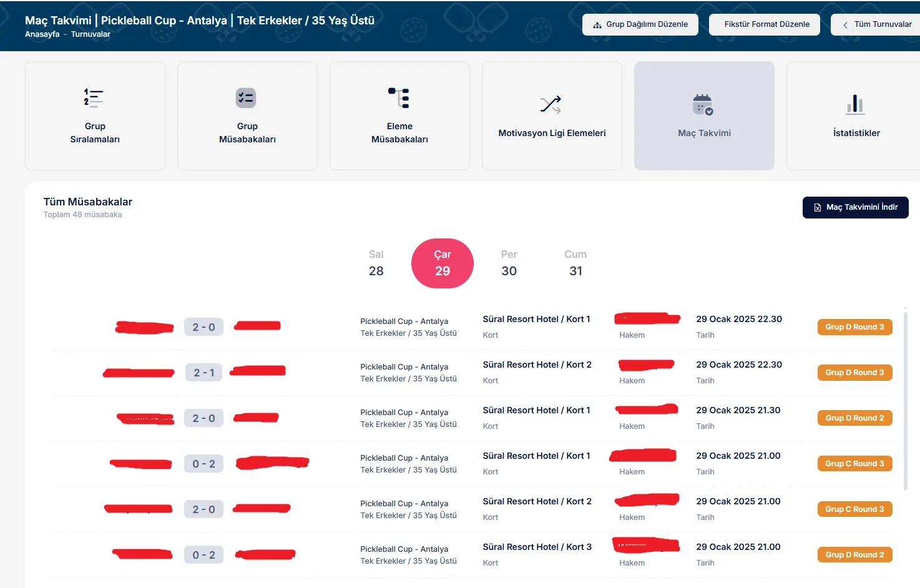The image size is (920, 588).
Task: Click first Grup D Round 3 badge
Action: pos(854,327)
